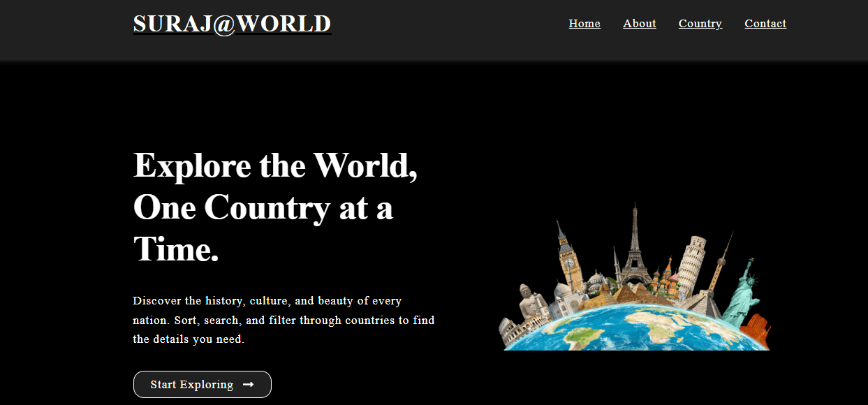
Task: Click the description paragraph under the headline
Action: click(284, 320)
